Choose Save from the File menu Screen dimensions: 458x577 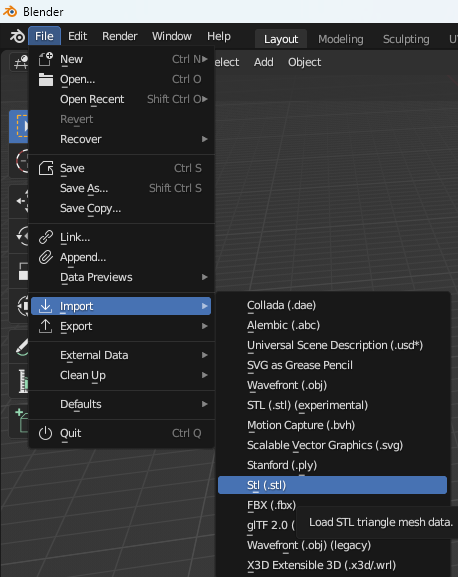click(121, 169)
